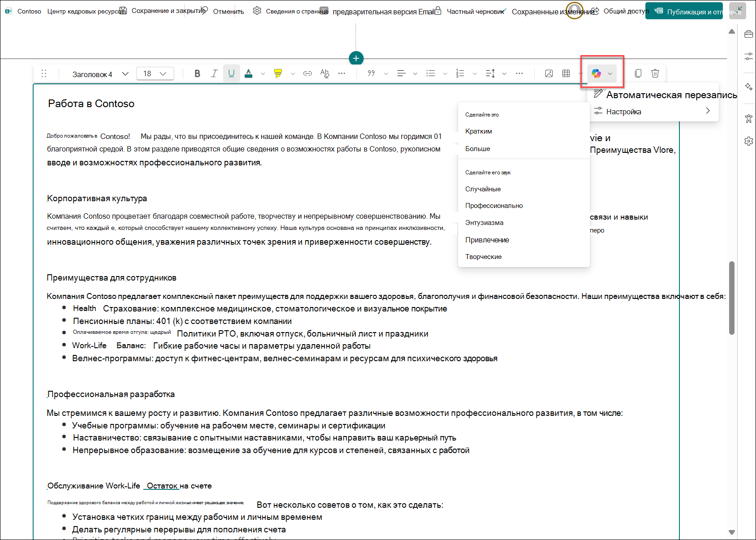Open the design ideas sparkle icon in sidebar
The image size is (756, 540).
pos(748,86)
